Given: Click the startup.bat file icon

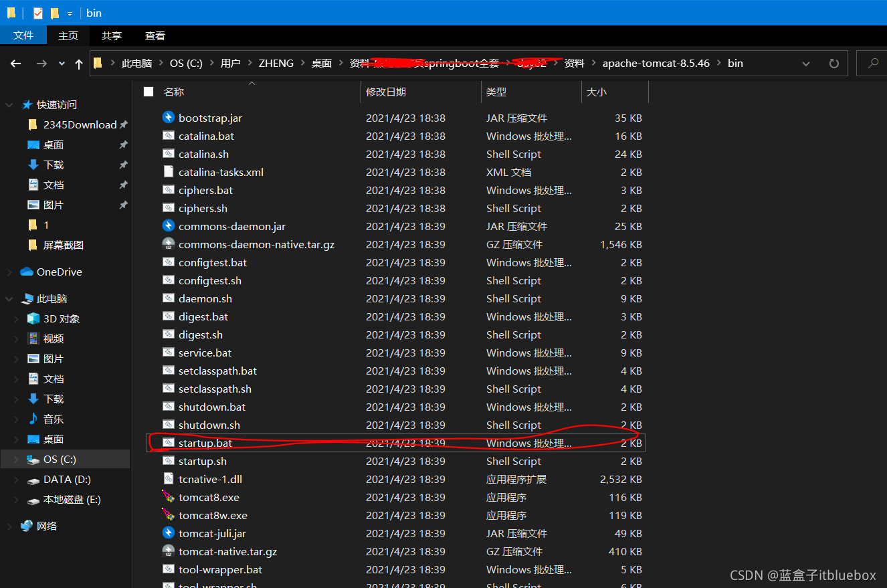Looking at the screenshot, I should click(169, 443).
